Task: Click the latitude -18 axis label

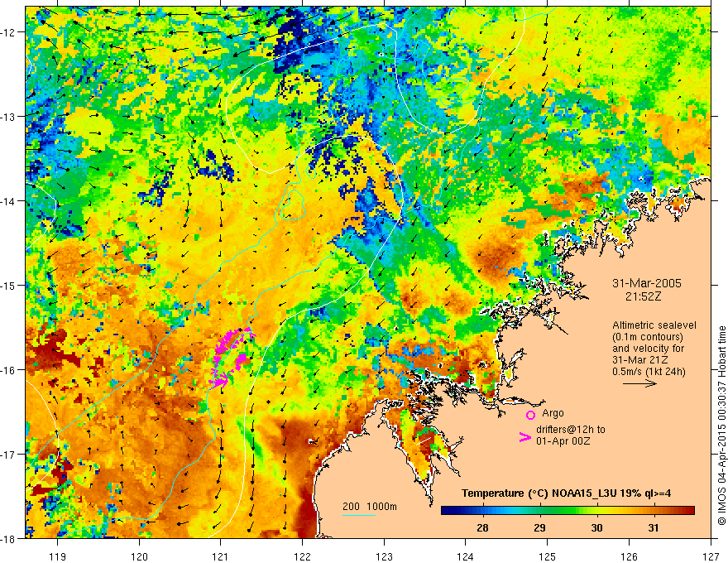Action: [9, 539]
